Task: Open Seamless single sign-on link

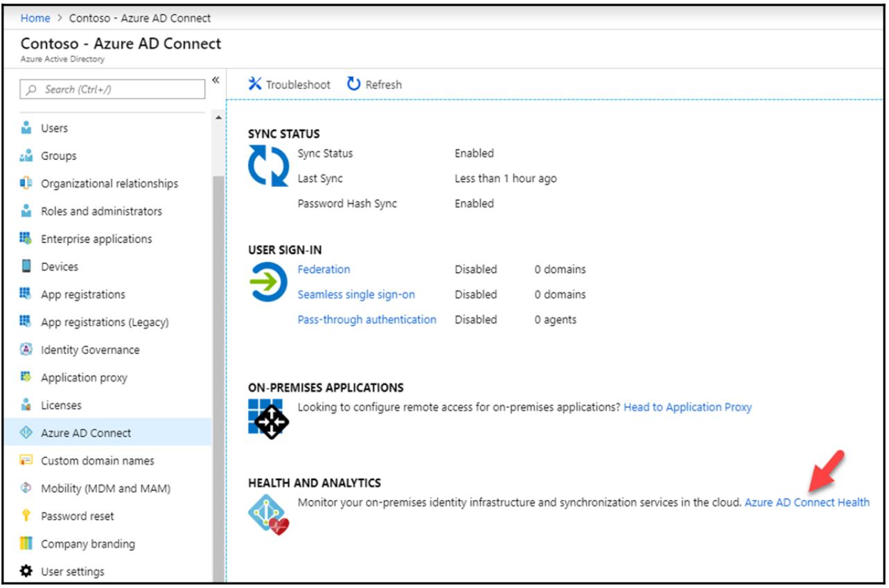Action: click(x=356, y=294)
